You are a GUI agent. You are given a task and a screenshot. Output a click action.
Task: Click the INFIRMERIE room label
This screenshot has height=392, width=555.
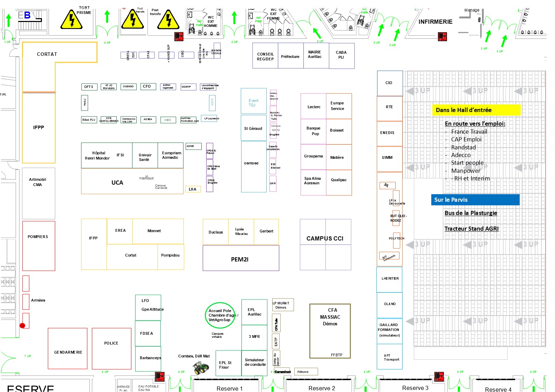tap(435, 22)
